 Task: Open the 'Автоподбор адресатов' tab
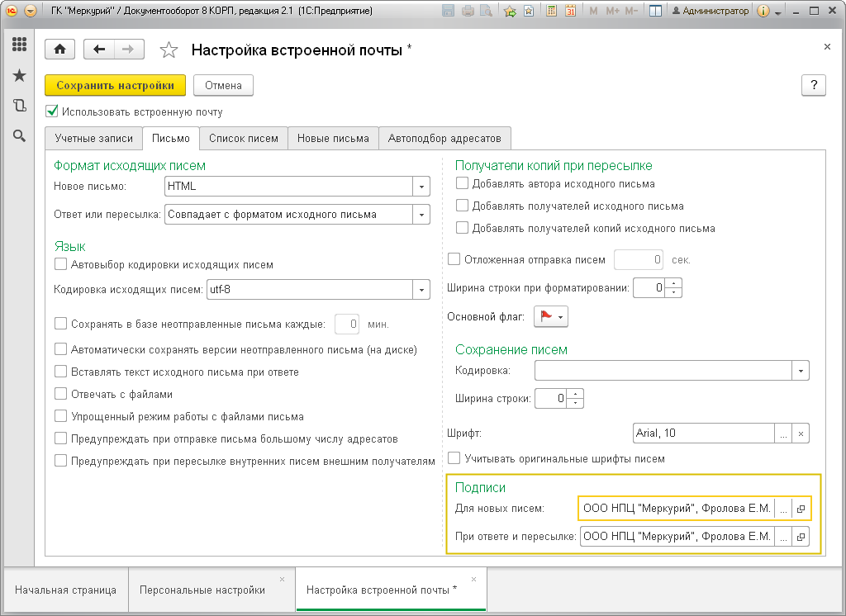coord(444,139)
